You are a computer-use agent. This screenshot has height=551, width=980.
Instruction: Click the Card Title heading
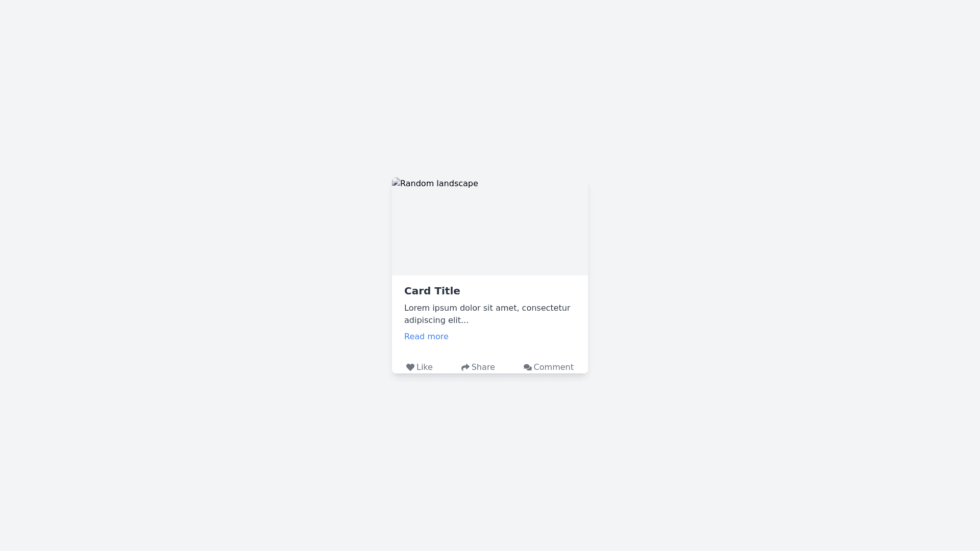[x=432, y=291]
